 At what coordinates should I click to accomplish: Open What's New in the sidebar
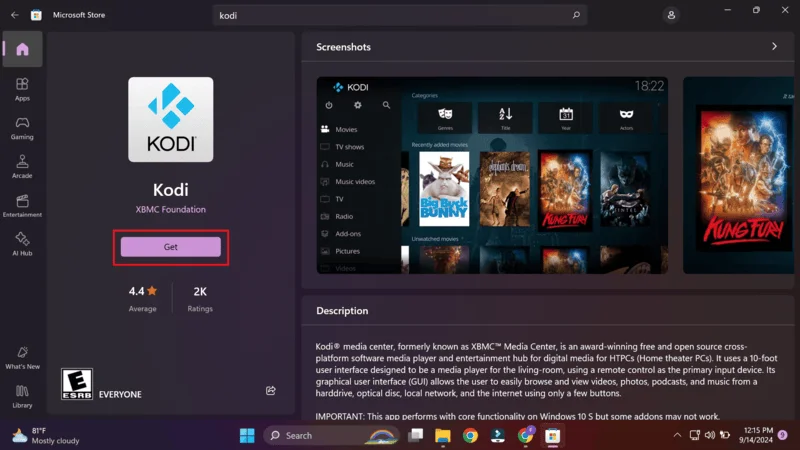point(22,358)
